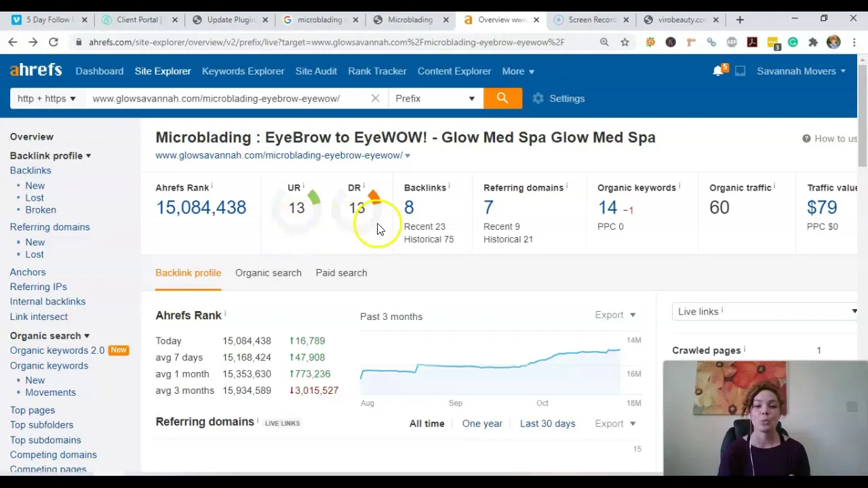Expand the More menu in navigation

518,71
